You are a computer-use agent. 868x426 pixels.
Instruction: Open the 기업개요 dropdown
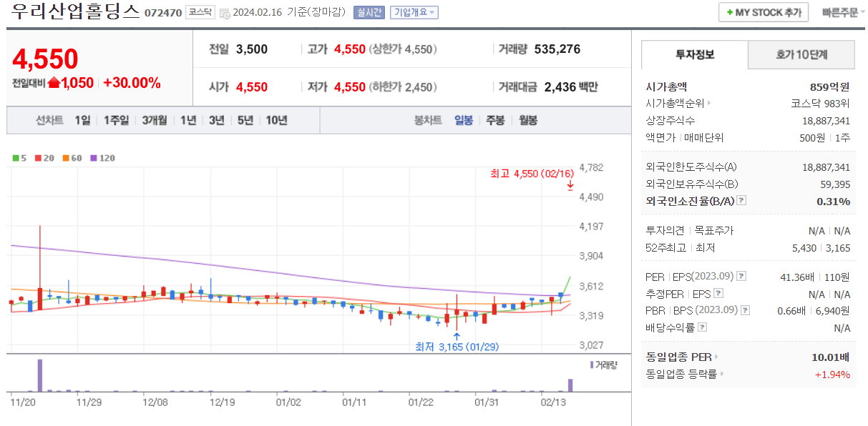pyautogui.click(x=414, y=12)
